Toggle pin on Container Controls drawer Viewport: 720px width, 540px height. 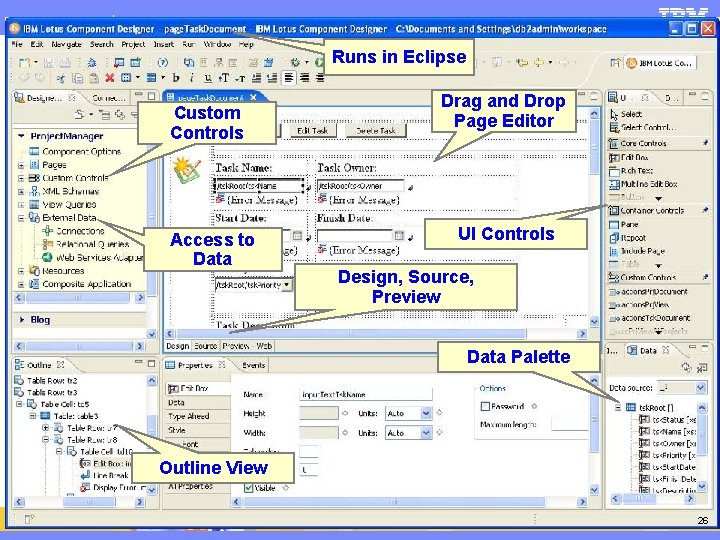tap(705, 210)
